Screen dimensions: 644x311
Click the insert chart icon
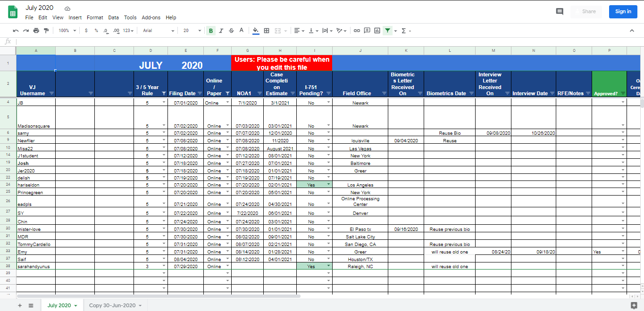point(377,31)
